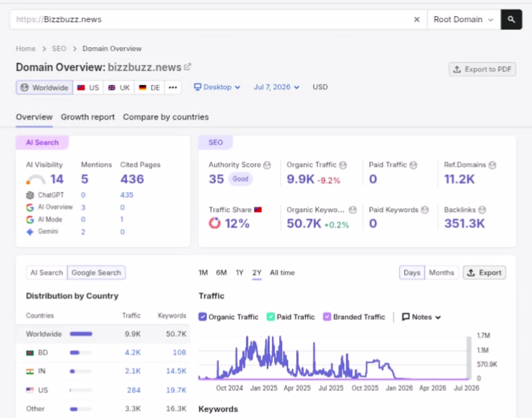The image size is (532, 418).
Task: Select 2Y time range
Action: pyautogui.click(x=257, y=272)
